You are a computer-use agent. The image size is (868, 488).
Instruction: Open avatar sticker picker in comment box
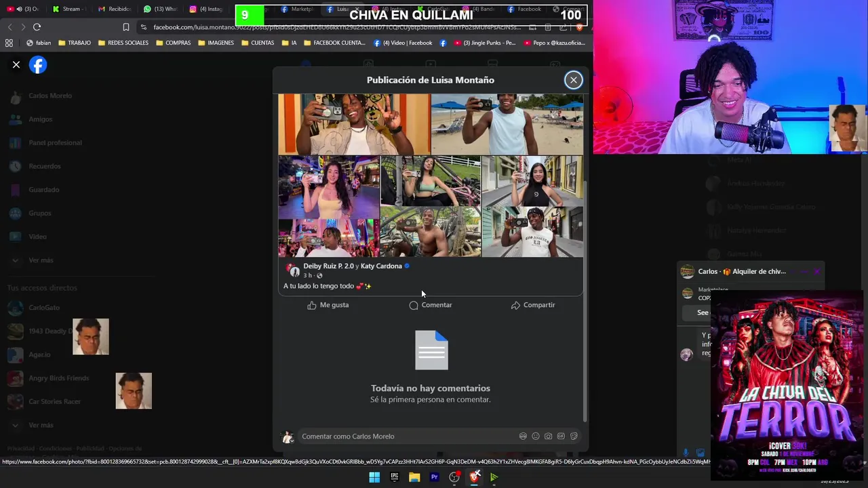(523, 436)
